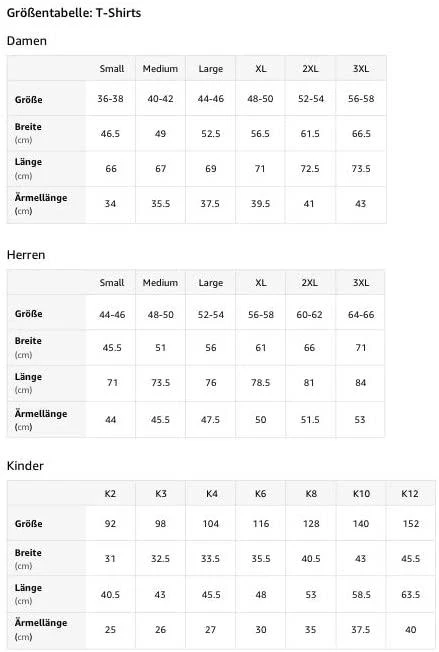Click the Kinder section heading
This screenshot has width=439, height=652.
(25, 465)
